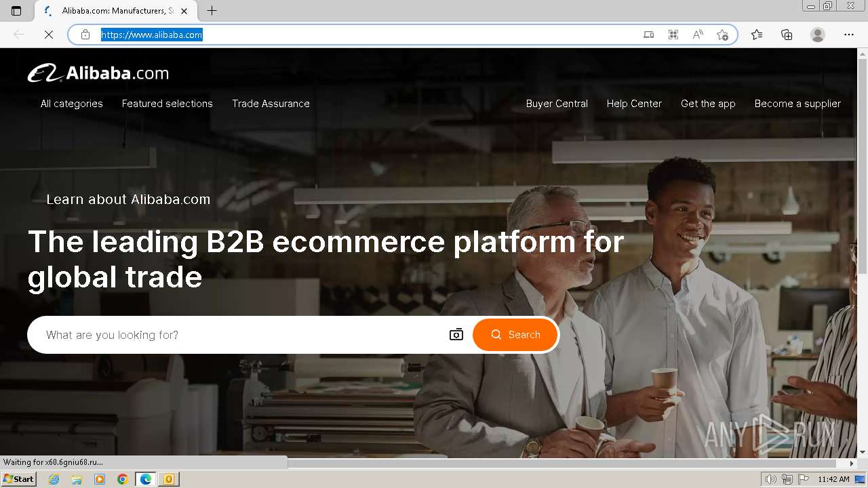The width and height of the screenshot is (868, 488).
Task: Open the Read Aloud icon in the address bar
Action: [x=698, y=35]
